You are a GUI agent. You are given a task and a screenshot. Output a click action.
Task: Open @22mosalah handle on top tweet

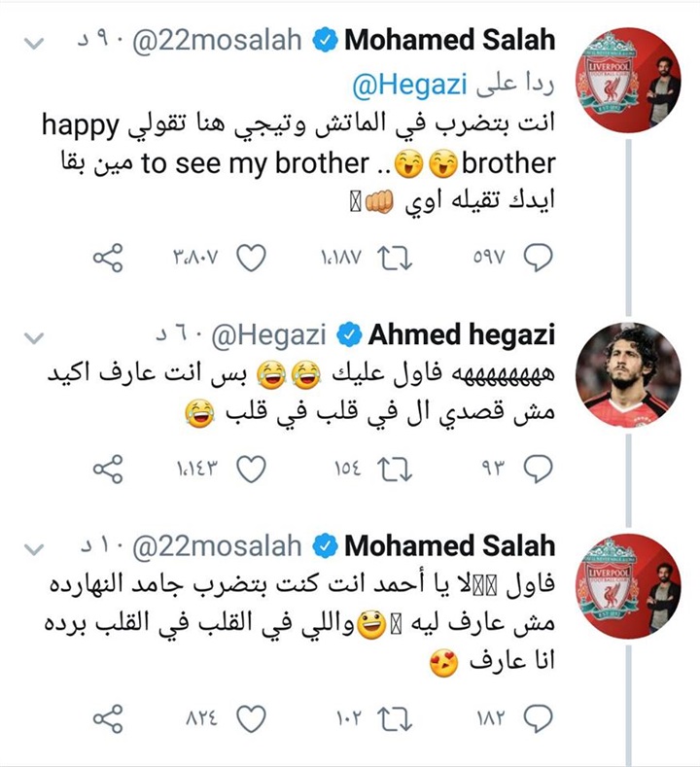click(217, 40)
